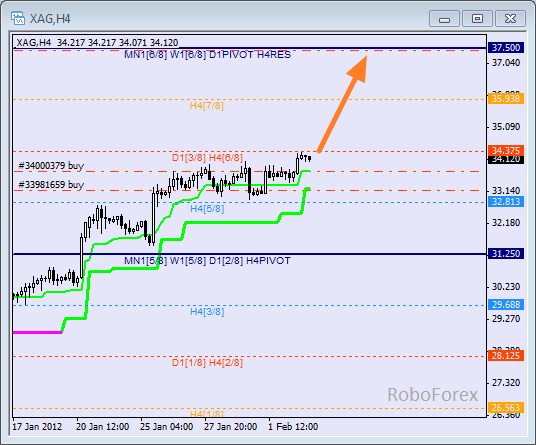Click the 35.938 orange price tag

[506, 99]
